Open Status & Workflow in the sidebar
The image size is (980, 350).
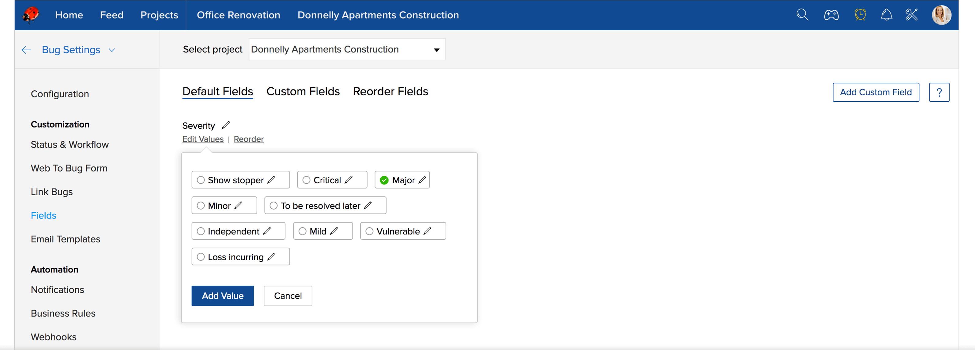(70, 145)
